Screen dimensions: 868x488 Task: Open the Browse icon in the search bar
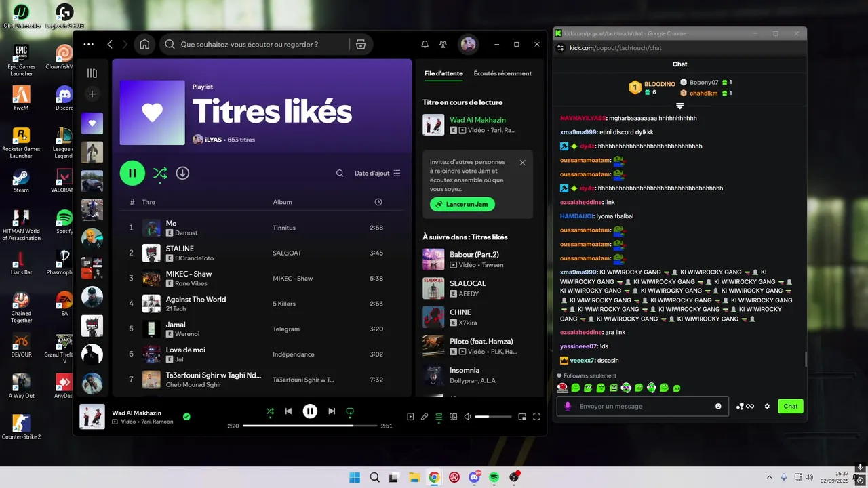(361, 44)
